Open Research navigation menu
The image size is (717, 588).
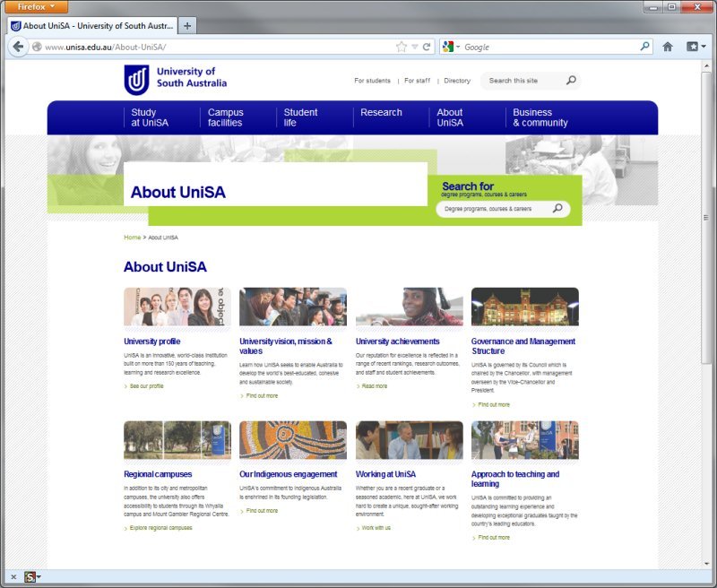pos(381,112)
